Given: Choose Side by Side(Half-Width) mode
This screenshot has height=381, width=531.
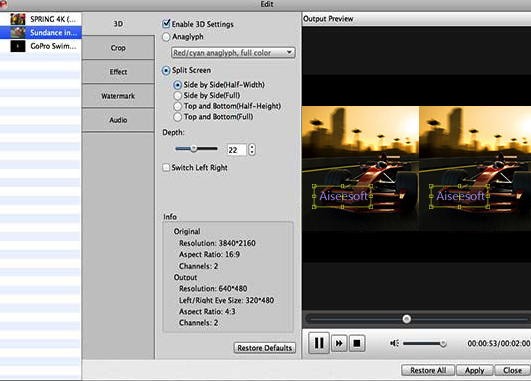Looking at the screenshot, I should [177, 85].
